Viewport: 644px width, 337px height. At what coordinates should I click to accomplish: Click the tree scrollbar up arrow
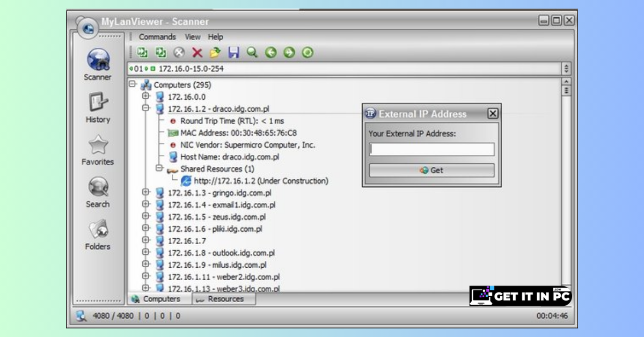point(566,82)
